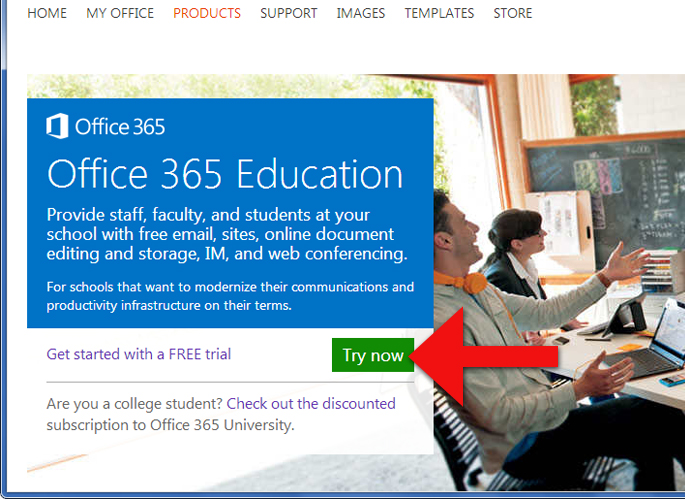Open the HOME menu item
Image resolution: width=685 pixels, height=499 pixels.
(47, 13)
